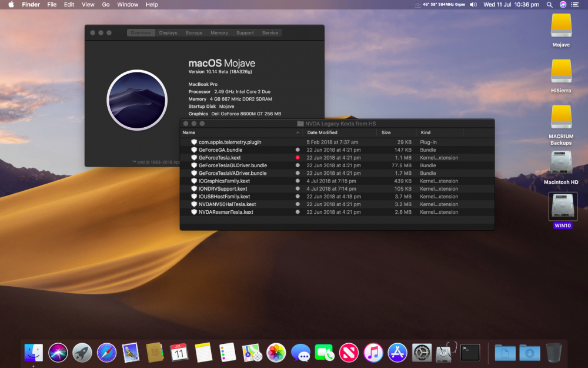This screenshot has height=368, width=588.
Task: Open Contacts book icon in Dock
Action: (155, 353)
